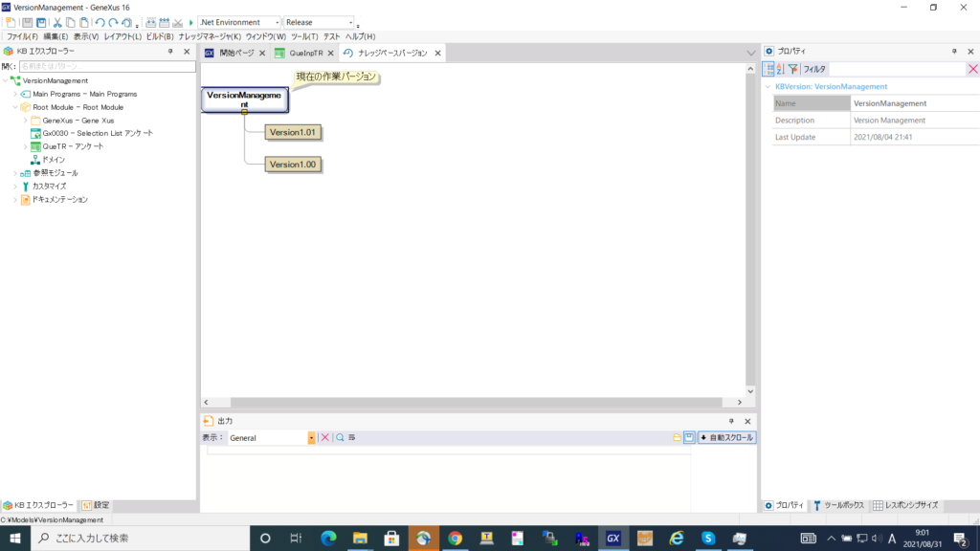Click the output save log icon
The width and height of the screenshot is (980, 551).
[x=689, y=438]
